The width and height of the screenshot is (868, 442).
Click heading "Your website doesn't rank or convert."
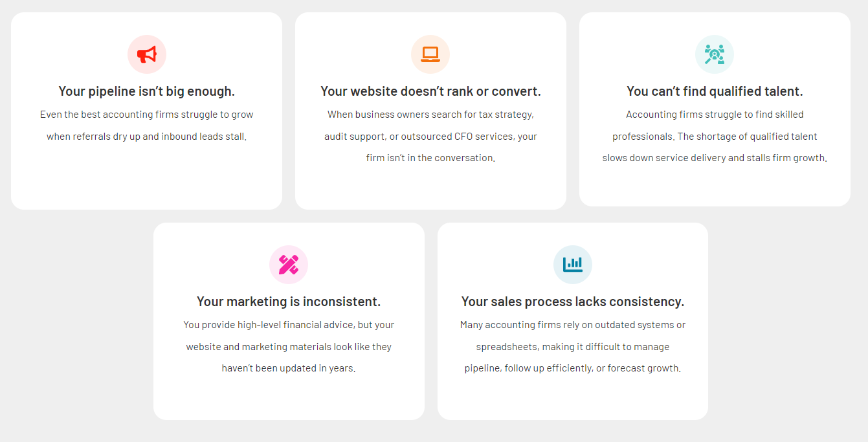[430, 91]
